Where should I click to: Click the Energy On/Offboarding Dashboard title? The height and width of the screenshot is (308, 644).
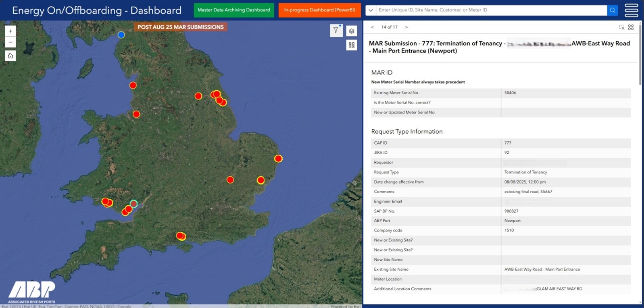tap(97, 10)
